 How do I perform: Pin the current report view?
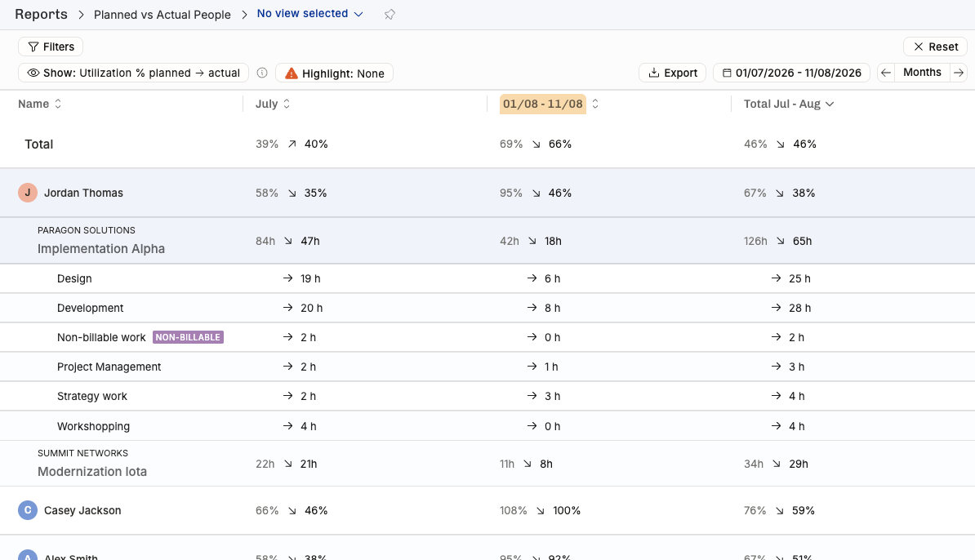point(390,15)
